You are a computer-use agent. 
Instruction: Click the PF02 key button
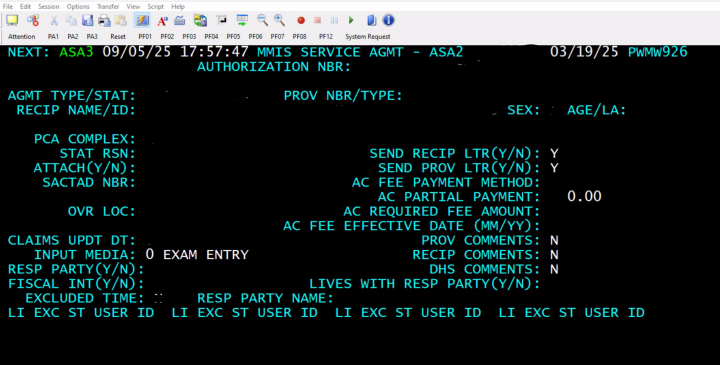167,36
